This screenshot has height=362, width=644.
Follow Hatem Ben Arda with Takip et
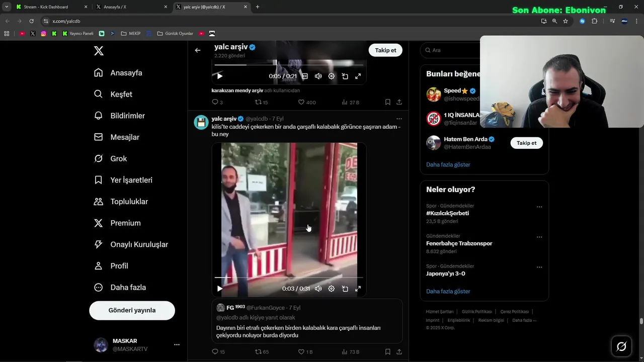[527, 143]
